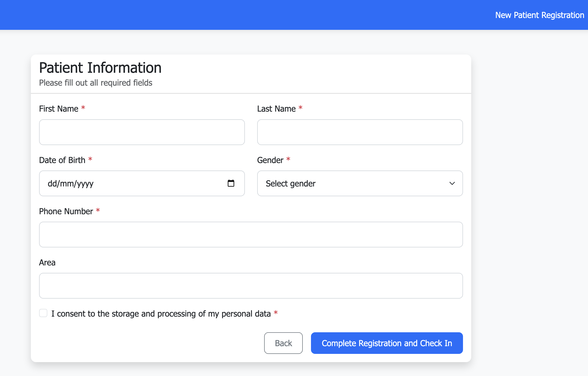
Task: Click the First Name label
Action: coord(59,109)
